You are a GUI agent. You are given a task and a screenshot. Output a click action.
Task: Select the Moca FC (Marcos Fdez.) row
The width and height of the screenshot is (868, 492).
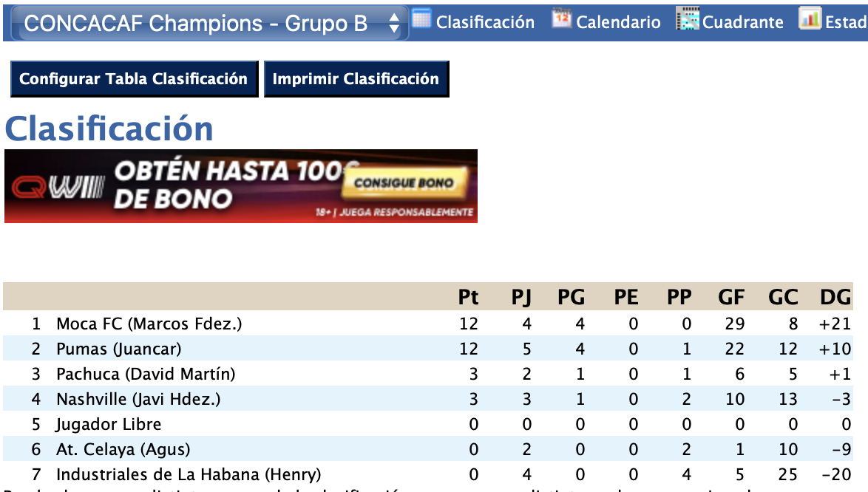point(149,324)
